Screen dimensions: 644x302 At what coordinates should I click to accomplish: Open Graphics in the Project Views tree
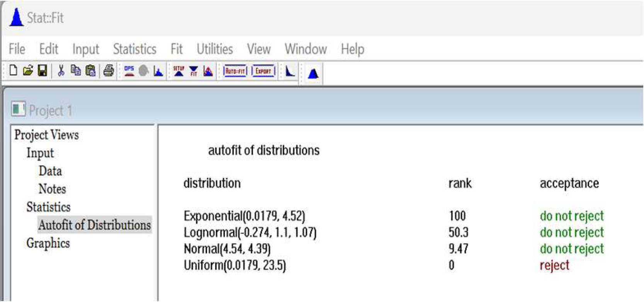point(48,243)
